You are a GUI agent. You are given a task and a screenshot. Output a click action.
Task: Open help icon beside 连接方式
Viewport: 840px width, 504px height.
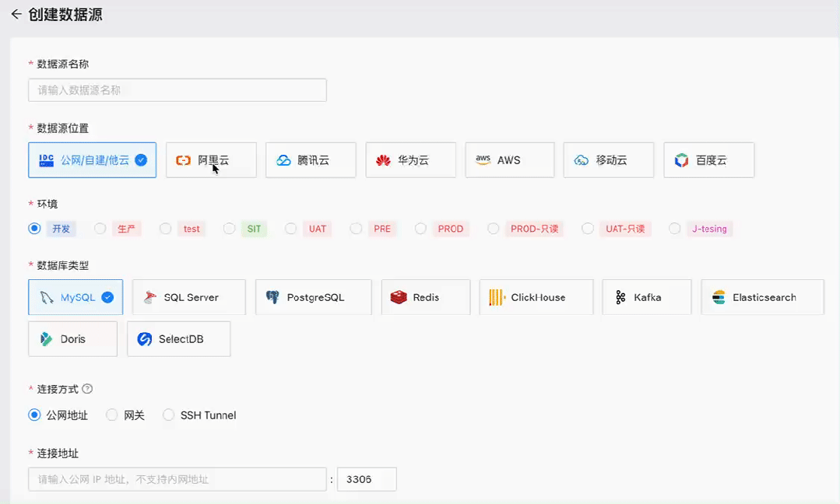tap(87, 389)
